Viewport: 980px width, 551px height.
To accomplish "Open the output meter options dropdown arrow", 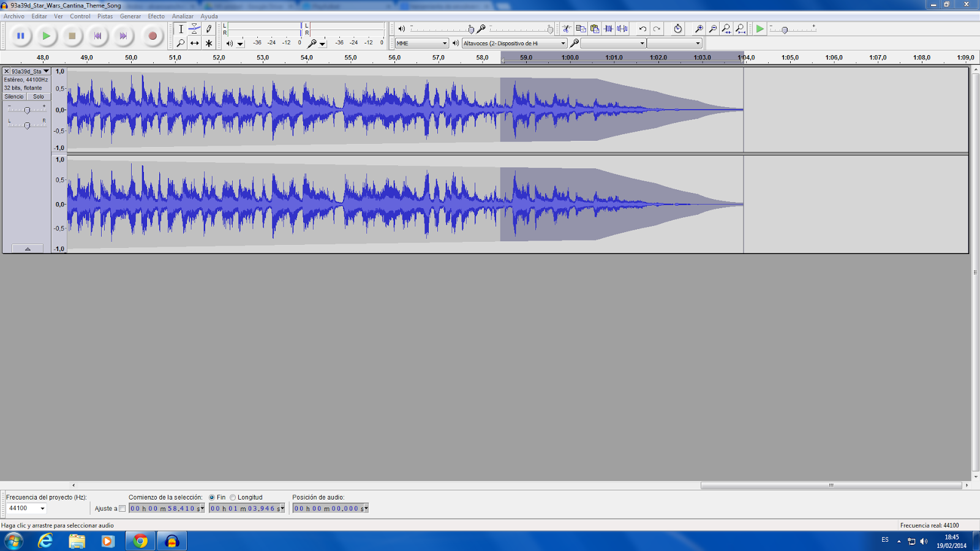I will click(240, 44).
